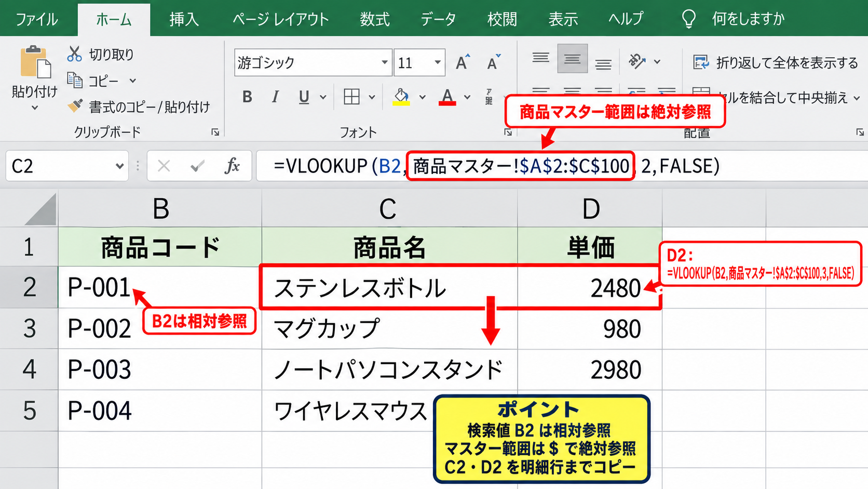Image resolution: width=868 pixels, height=489 pixels.
Task: Click the formula bar confirm checkmark
Action: click(197, 166)
